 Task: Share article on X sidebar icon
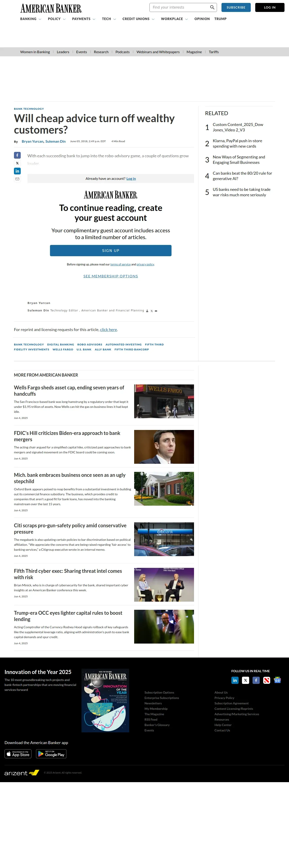coord(17,163)
